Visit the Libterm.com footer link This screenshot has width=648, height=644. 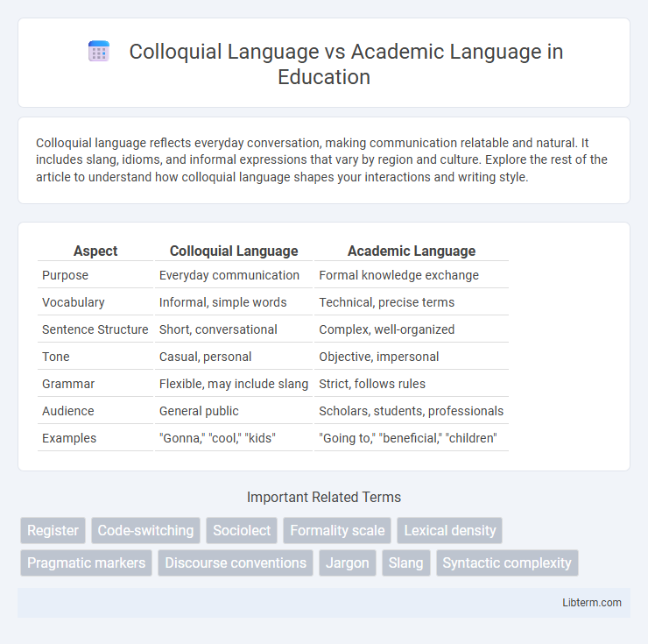pos(592,603)
